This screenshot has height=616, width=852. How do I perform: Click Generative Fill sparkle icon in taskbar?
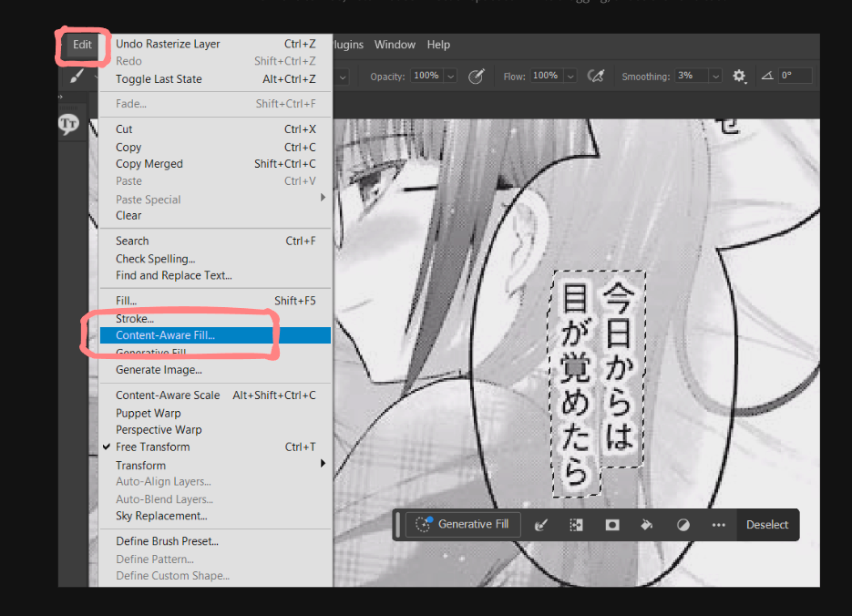coord(424,524)
